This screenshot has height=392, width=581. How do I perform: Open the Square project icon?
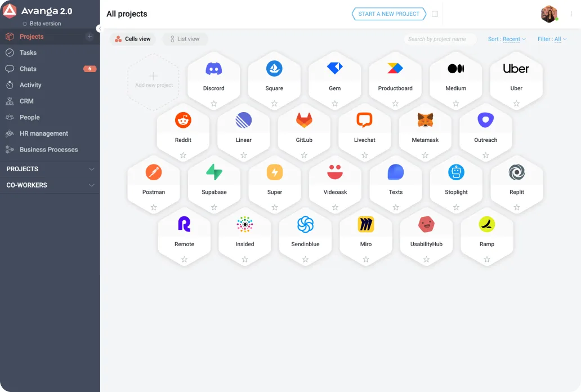274,69
